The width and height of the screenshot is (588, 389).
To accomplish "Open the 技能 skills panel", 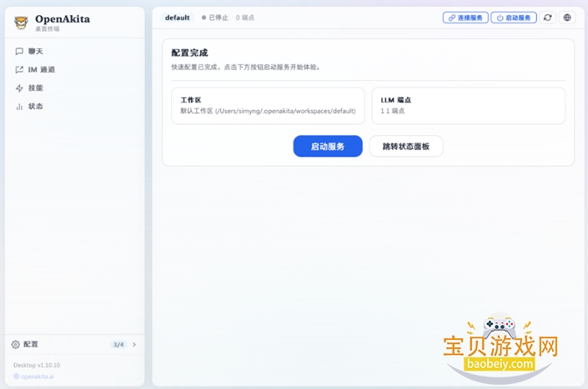I will (35, 88).
